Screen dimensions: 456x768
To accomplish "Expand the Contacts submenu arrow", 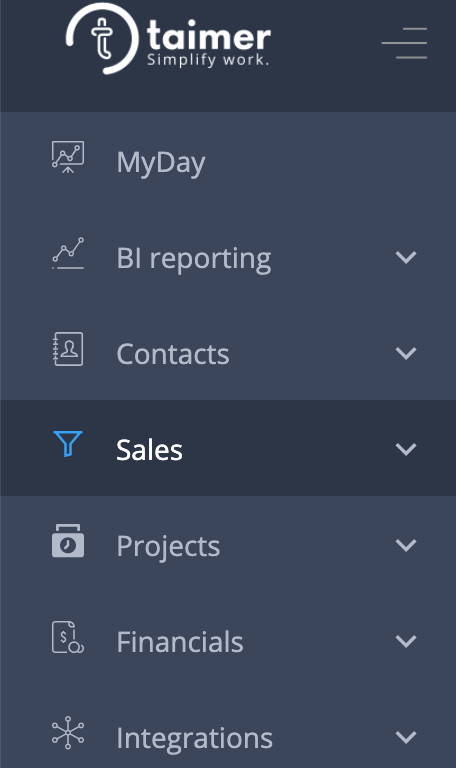I will tap(406, 353).
